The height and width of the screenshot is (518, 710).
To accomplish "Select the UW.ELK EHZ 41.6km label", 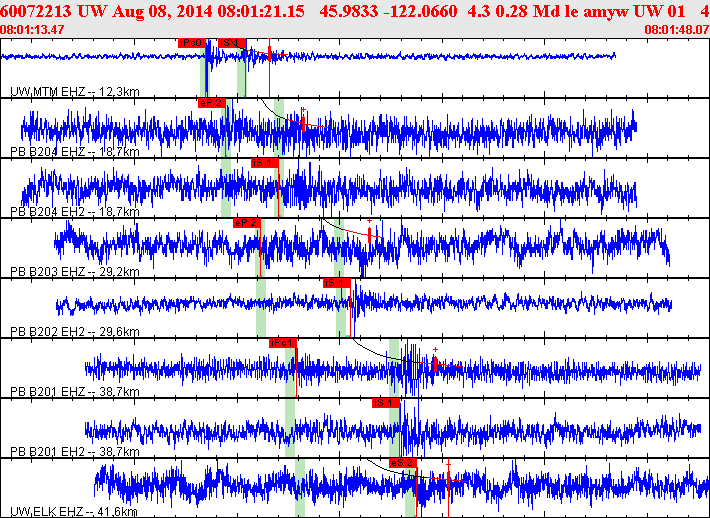I will pos(74,511).
